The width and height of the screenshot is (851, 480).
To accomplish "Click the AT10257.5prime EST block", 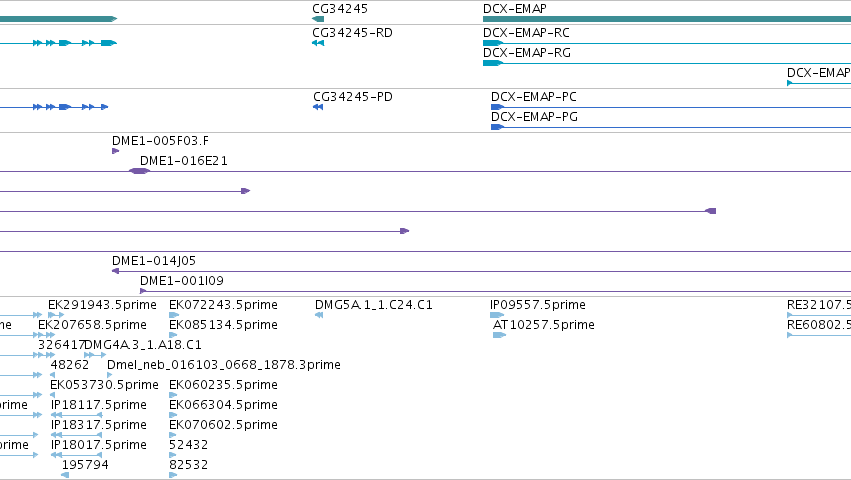I will [x=499, y=335].
